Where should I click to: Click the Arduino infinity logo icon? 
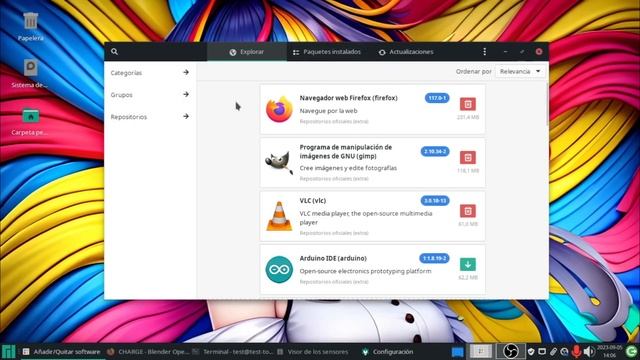279,269
